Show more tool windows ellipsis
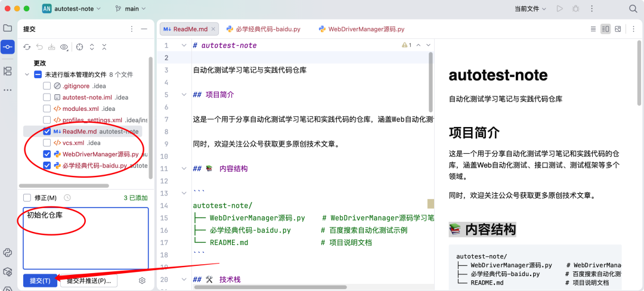Screen dimensions: 644x291 pyautogui.click(x=7, y=89)
